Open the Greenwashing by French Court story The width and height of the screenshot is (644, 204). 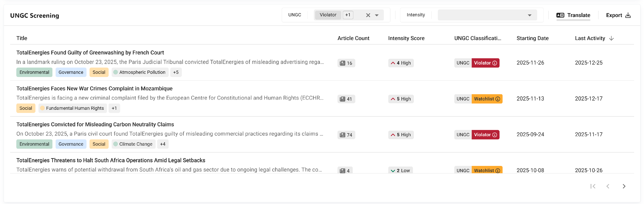pos(90,53)
